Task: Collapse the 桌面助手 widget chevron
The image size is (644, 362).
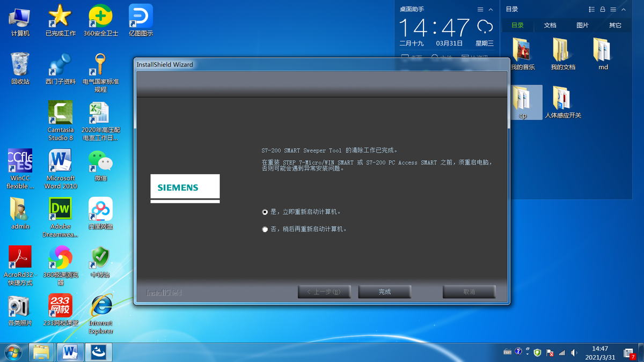Action: (491, 9)
